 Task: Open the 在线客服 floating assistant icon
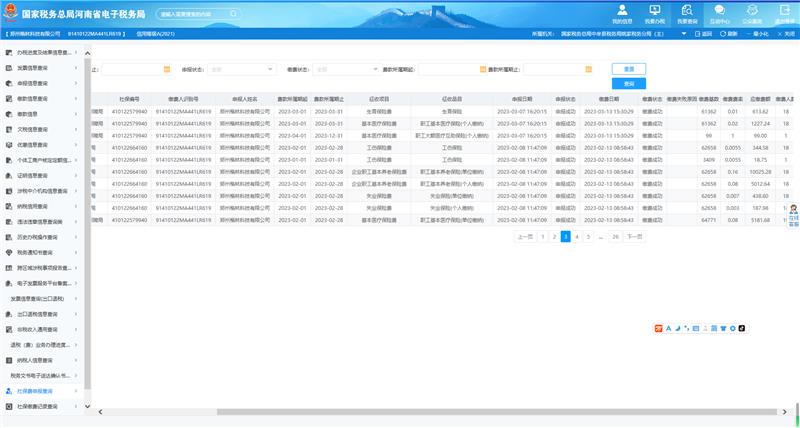point(792,215)
